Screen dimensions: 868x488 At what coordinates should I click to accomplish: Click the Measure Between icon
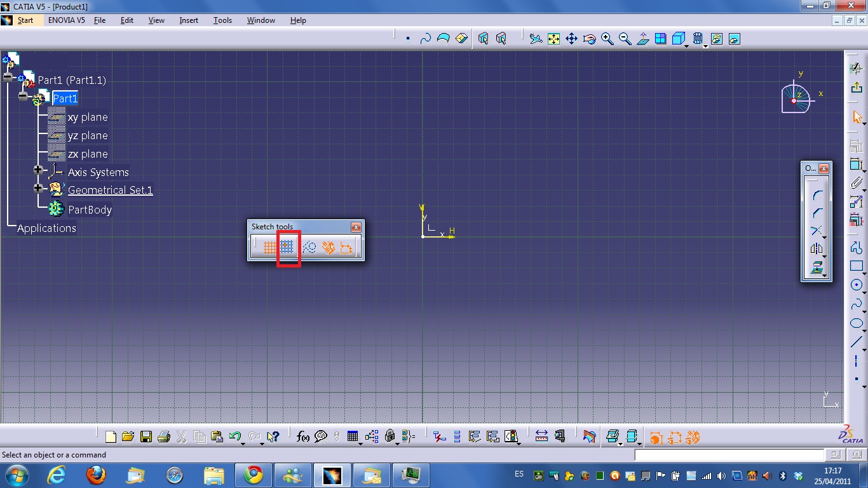[x=541, y=437]
